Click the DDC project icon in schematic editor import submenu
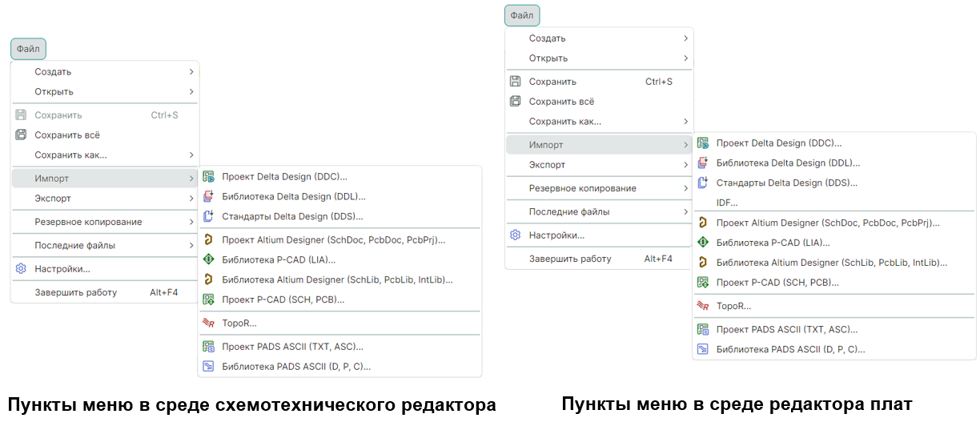The height and width of the screenshot is (422, 980). (208, 177)
